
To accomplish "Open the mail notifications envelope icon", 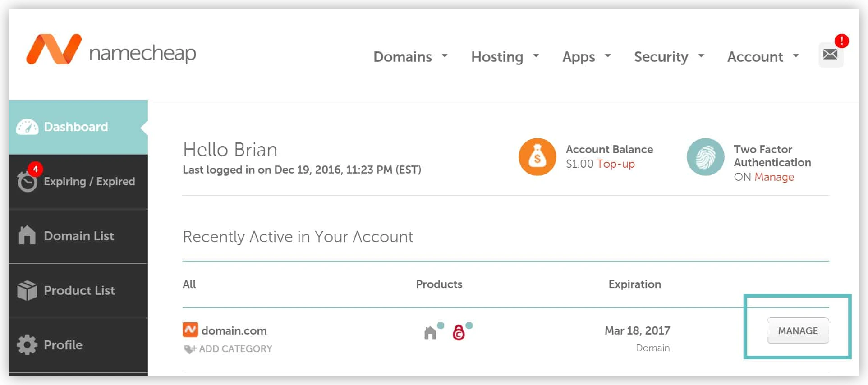I will (x=831, y=55).
